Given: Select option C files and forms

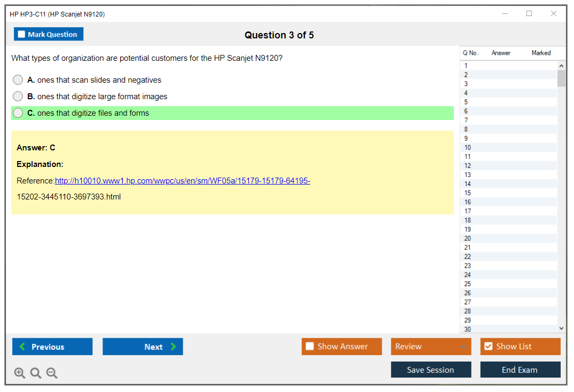Looking at the screenshot, I should pyautogui.click(x=18, y=113).
